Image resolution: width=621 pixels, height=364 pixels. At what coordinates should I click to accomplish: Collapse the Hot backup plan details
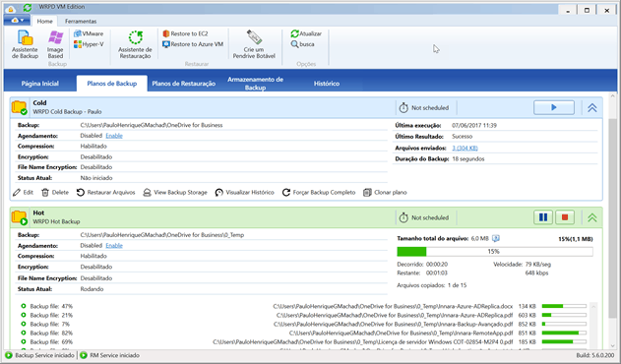[592, 217]
